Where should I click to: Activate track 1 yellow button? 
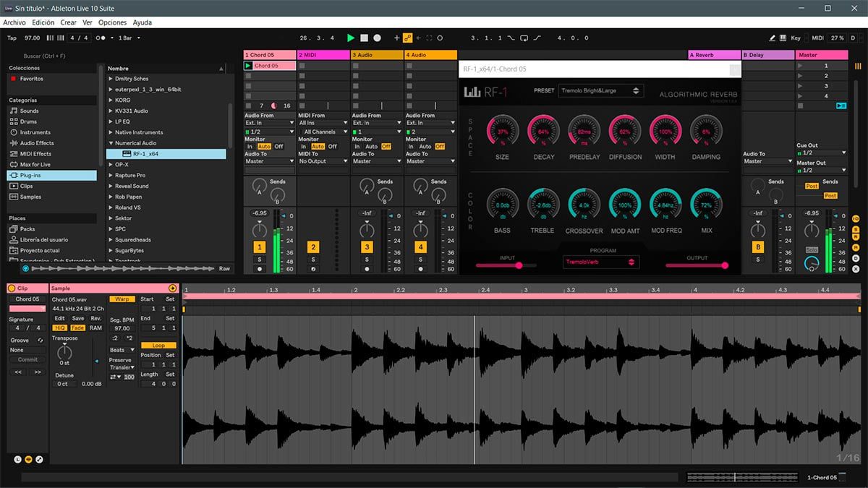[x=260, y=247]
